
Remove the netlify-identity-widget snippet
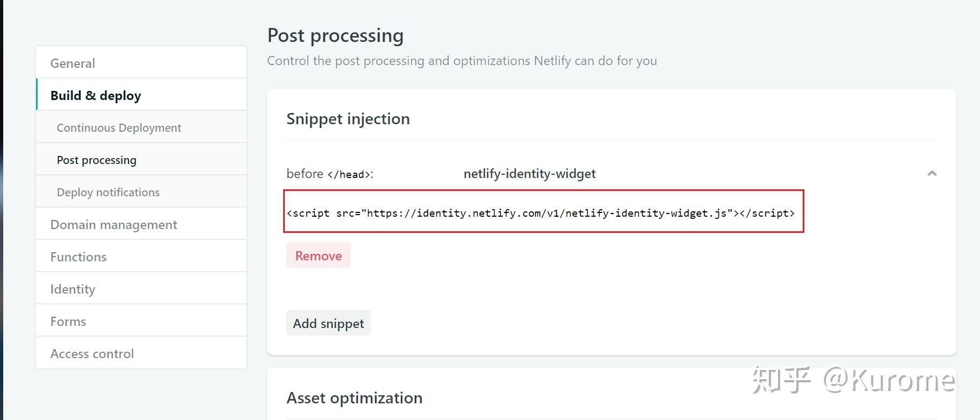tap(319, 255)
